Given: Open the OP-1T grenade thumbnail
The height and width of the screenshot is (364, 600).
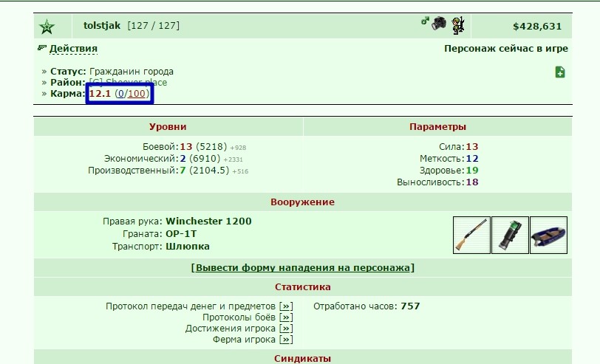Looking at the screenshot, I should pyautogui.click(x=510, y=235).
